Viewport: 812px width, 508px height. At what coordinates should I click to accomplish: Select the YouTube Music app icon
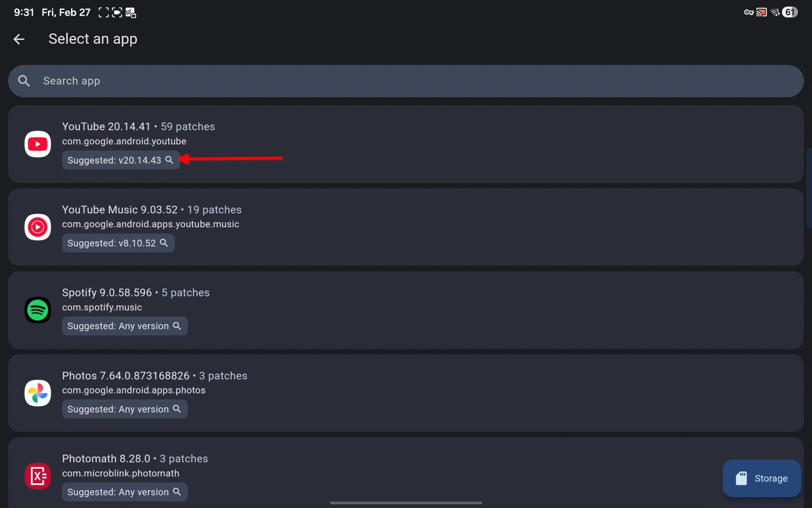pos(38,227)
